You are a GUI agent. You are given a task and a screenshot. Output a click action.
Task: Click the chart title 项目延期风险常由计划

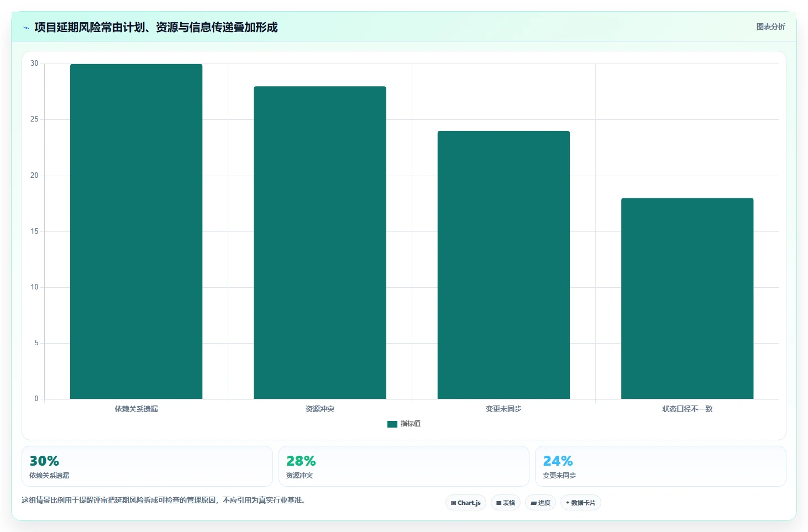pyautogui.click(x=156, y=27)
